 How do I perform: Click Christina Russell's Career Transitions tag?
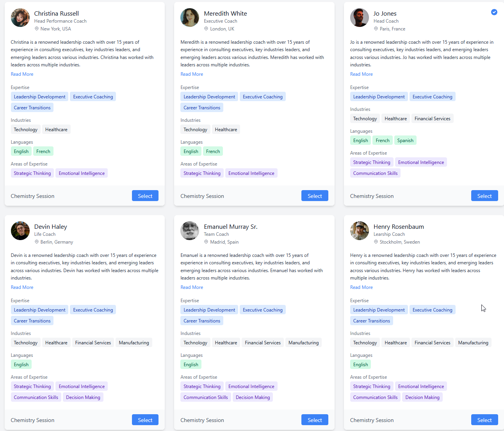(32, 108)
